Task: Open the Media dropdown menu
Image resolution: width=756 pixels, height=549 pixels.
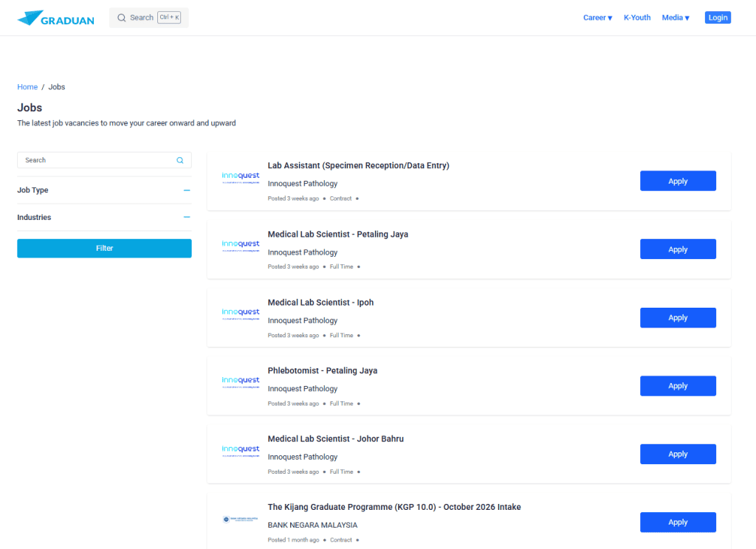Action: [x=676, y=18]
